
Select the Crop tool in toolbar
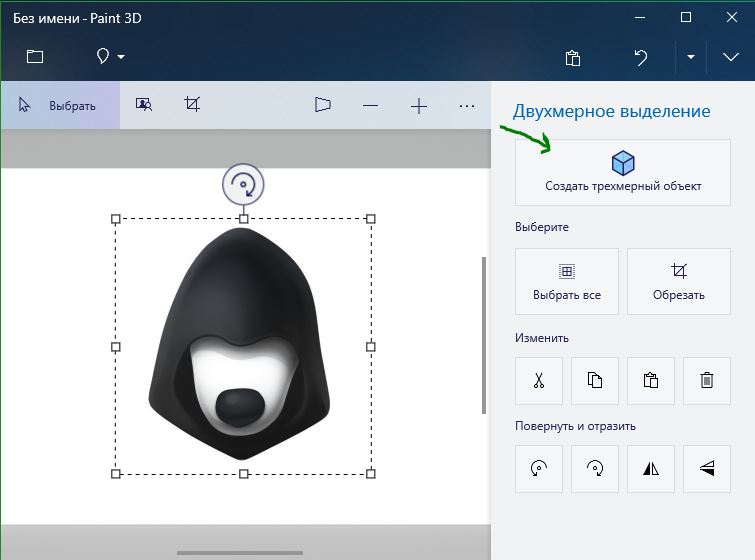coord(192,104)
